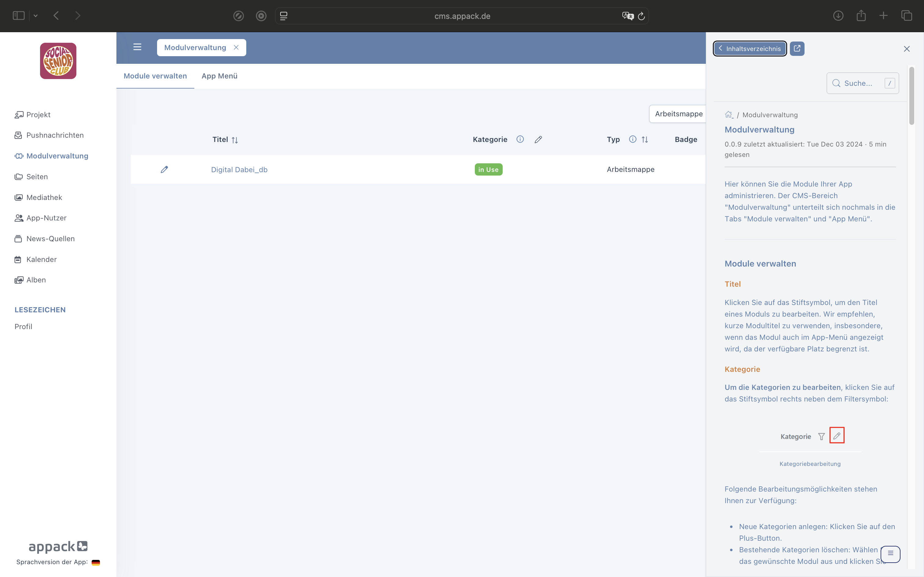Go back to Inhaltsverzeichnis
The width and height of the screenshot is (924, 577).
[750, 49]
